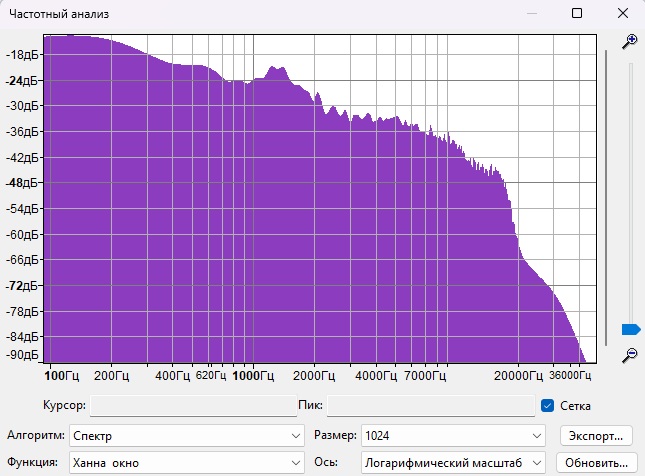Click the -24дБ axis label
This screenshot has height=476, width=645.
22,81
